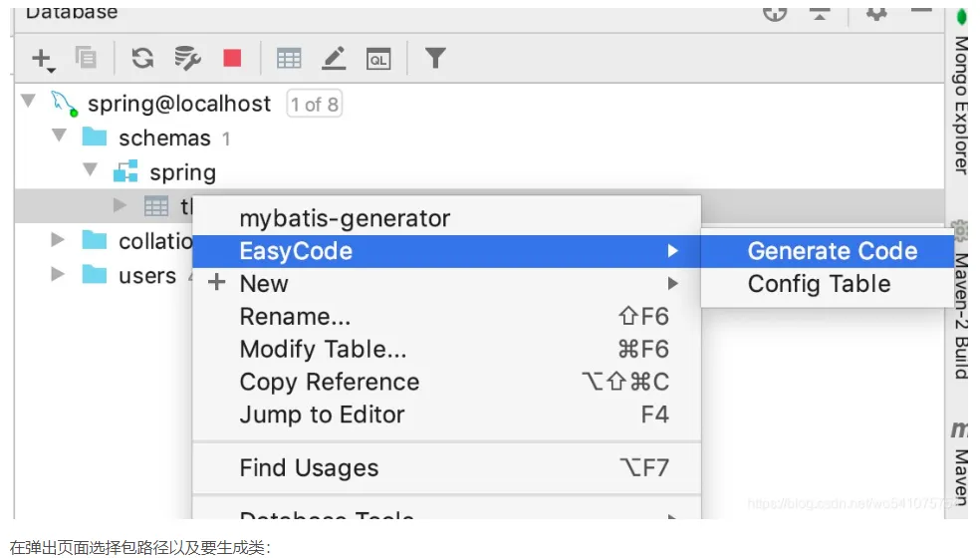Collapse the spring@localhost data source node
Screen dimensions: 980x558
[x=28, y=102]
